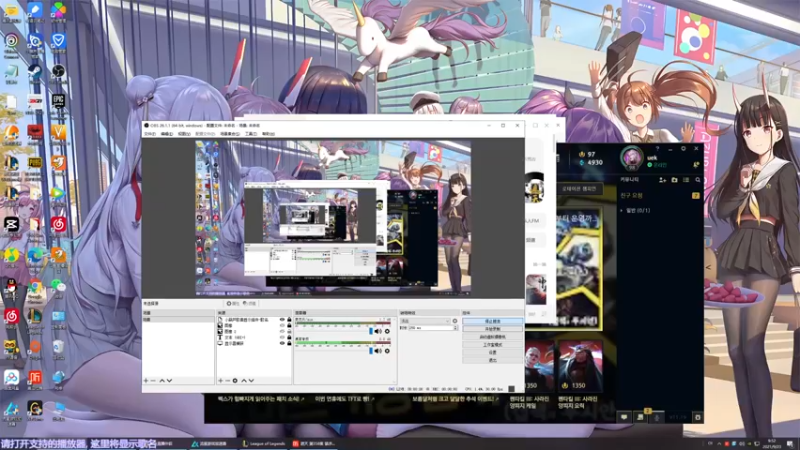This screenshot has width=800, height=450.
Task: Open League missions icon with badge
Action: [640, 417]
